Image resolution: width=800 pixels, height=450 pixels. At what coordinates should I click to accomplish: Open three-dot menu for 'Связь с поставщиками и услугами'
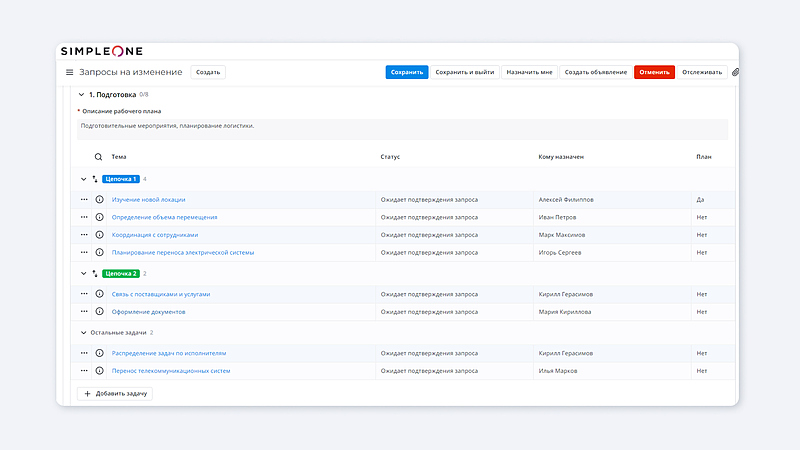(84, 294)
